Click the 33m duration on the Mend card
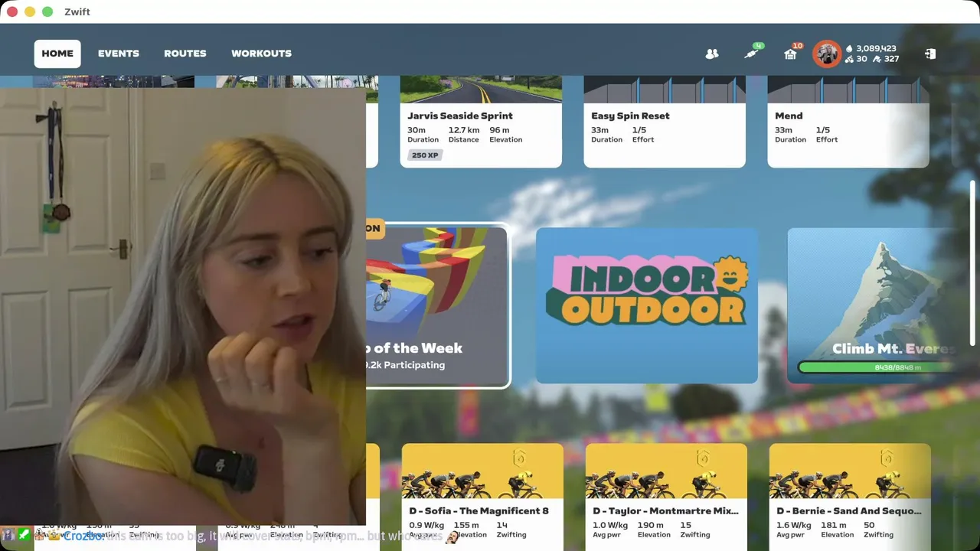 pyautogui.click(x=783, y=130)
